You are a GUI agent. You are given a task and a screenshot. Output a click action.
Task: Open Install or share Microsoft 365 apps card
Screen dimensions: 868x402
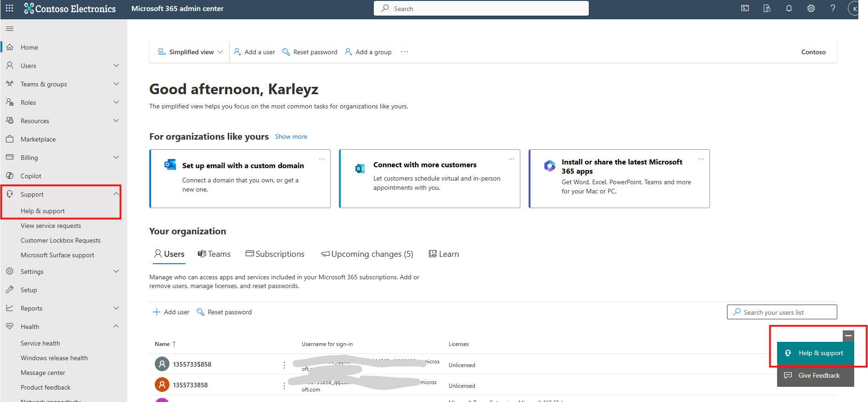[x=619, y=179]
